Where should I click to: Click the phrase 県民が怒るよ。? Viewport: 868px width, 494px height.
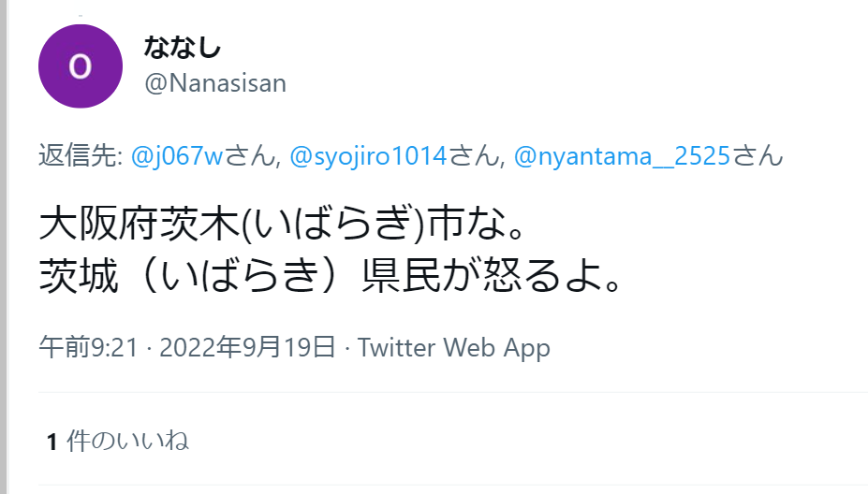coord(492,275)
